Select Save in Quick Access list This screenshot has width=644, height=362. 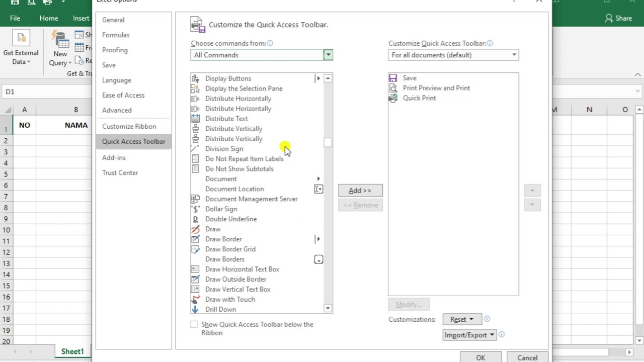coord(453,78)
